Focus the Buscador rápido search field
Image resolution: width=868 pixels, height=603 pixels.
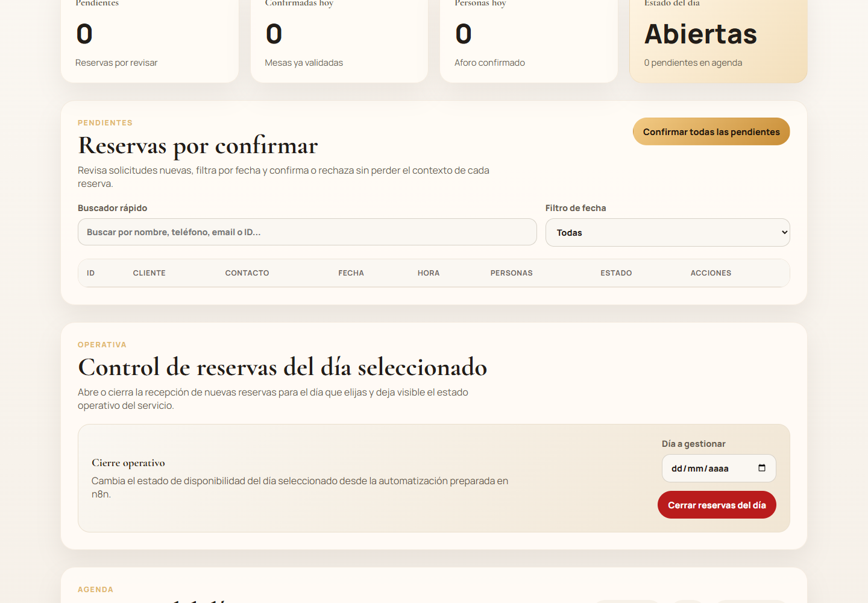tap(307, 232)
